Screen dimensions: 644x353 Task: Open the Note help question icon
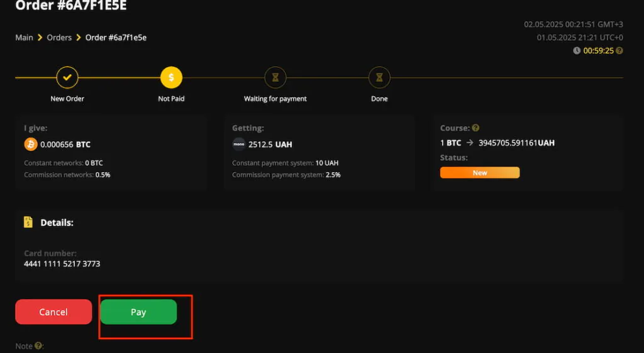38,345
